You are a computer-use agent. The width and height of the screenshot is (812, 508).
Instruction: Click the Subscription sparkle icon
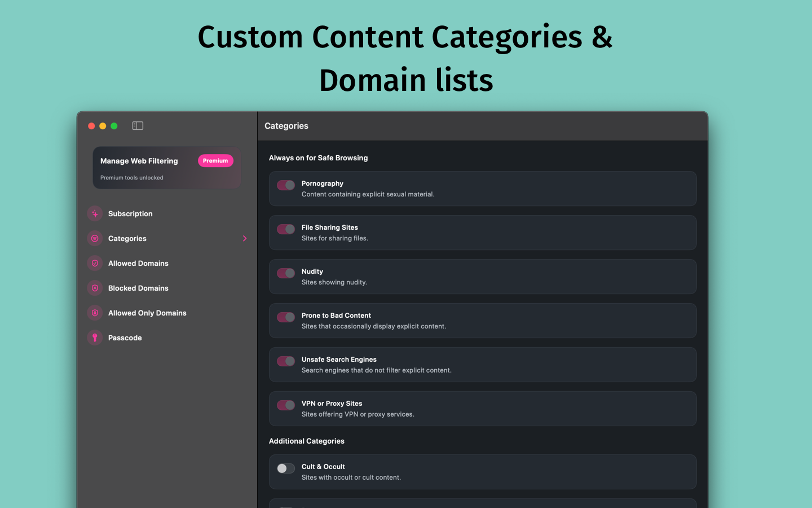pos(95,214)
